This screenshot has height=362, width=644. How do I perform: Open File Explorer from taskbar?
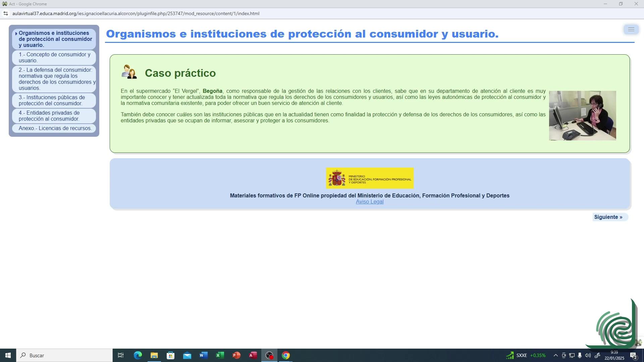[154, 355]
